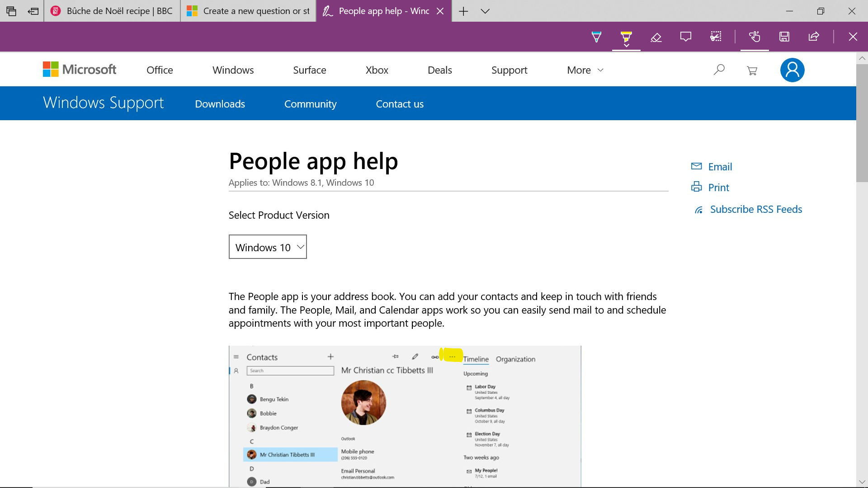The image size is (868, 488).
Task: Go to Windows Support home
Action: tap(103, 103)
